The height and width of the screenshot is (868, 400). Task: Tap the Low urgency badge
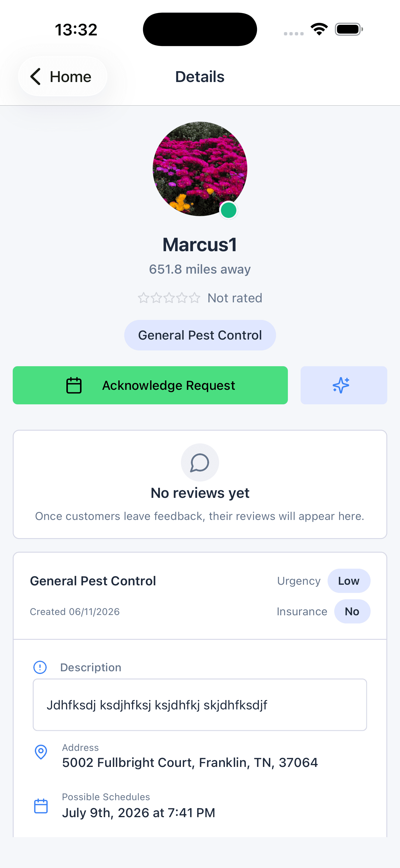pos(349,581)
